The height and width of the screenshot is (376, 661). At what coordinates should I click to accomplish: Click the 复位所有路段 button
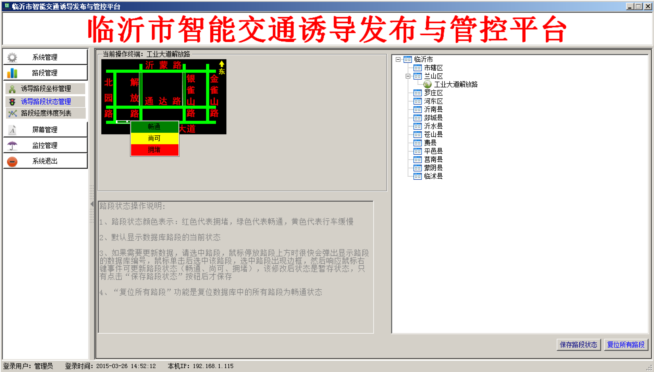coord(626,345)
